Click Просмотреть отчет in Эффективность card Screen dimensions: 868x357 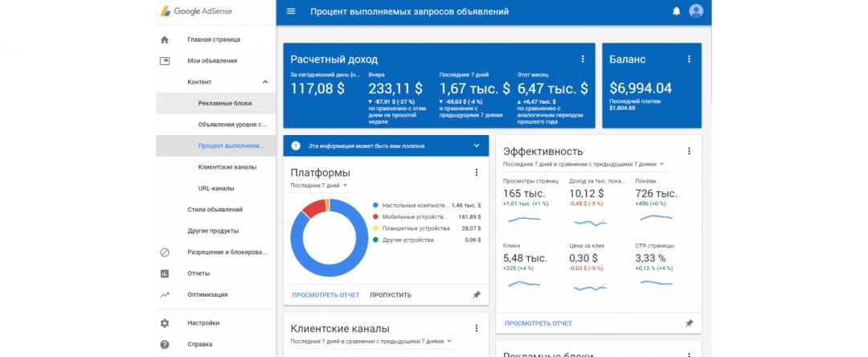538,323
